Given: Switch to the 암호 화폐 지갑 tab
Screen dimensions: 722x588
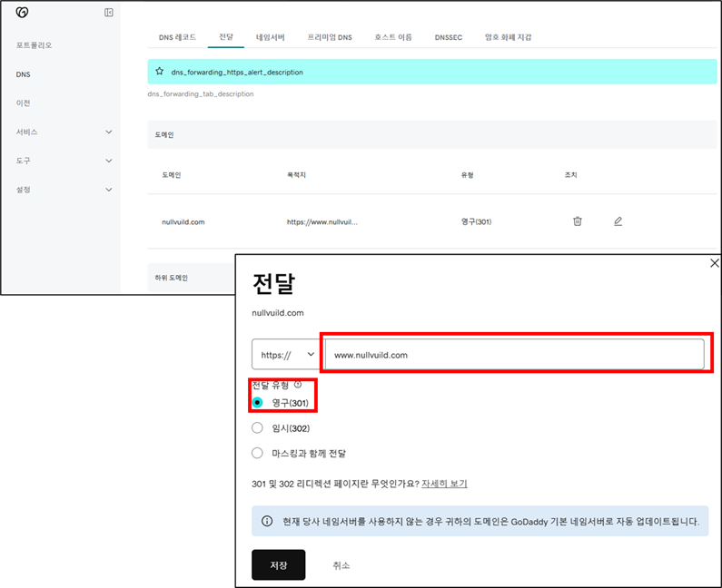Looking at the screenshot, I should click(x=508, y=37).
